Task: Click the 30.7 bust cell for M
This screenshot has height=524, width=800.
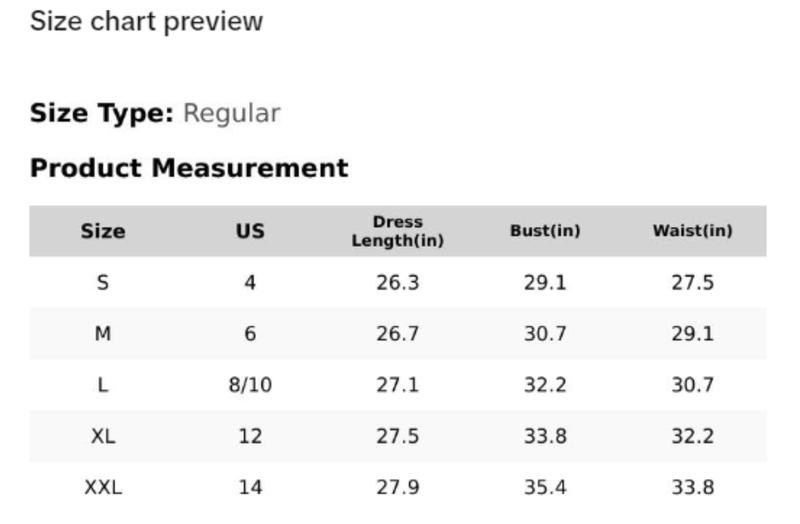Action: 545,334
